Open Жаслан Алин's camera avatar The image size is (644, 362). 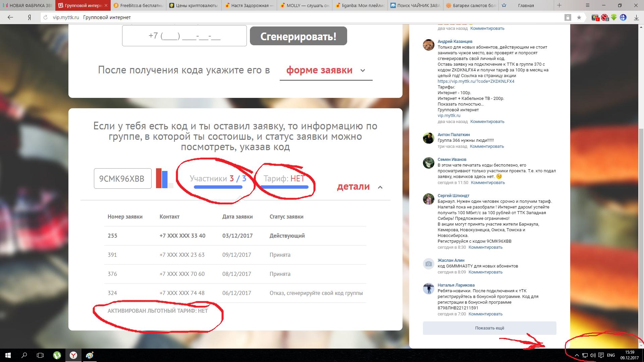(x=428, y=263)
